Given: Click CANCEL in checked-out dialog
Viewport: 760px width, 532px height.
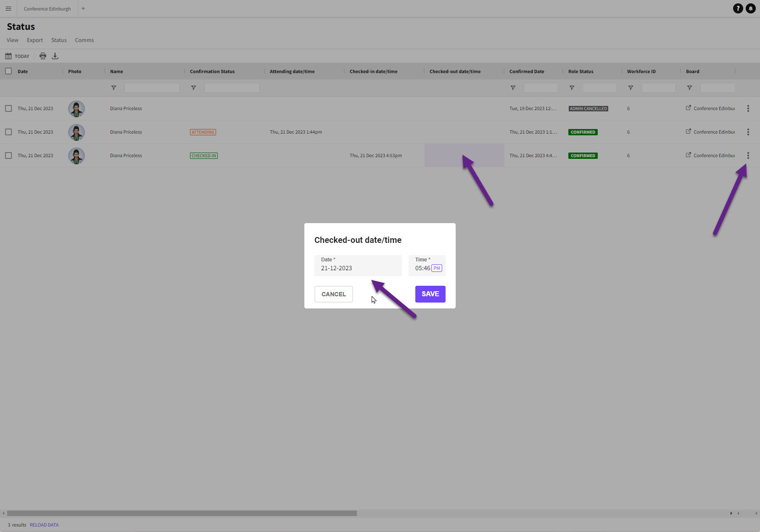Looking at the screenshot, I should (334, 294).
